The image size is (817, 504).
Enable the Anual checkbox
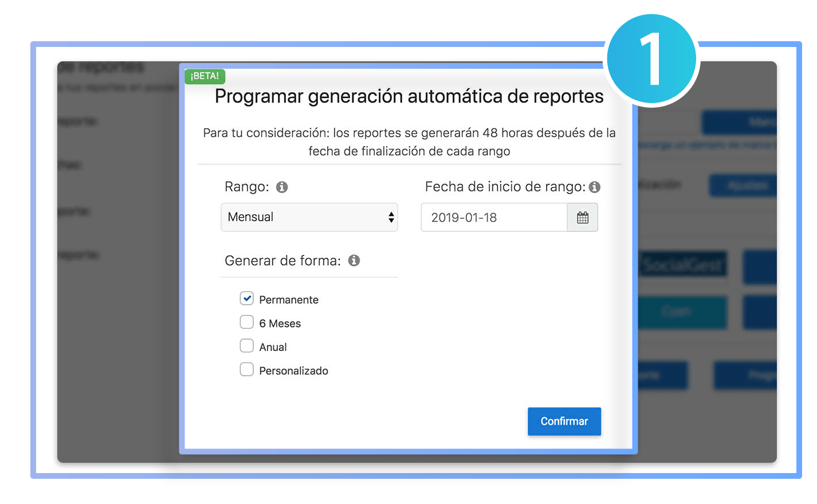pyautogui.click(x=247, y=346)
